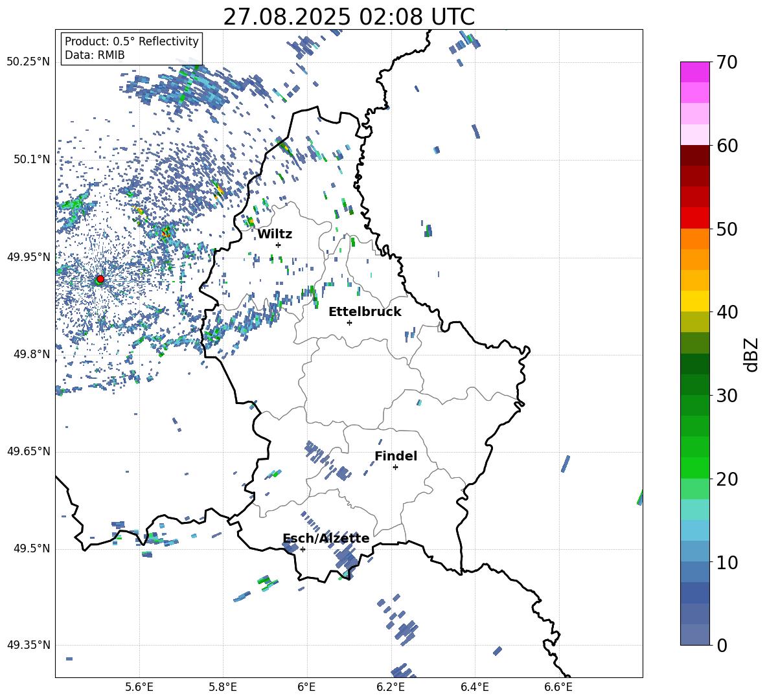Viewport: 767px width, 700px height.
Task: Click the 5.8°E longitude label
Action: [x=223, y=687]
